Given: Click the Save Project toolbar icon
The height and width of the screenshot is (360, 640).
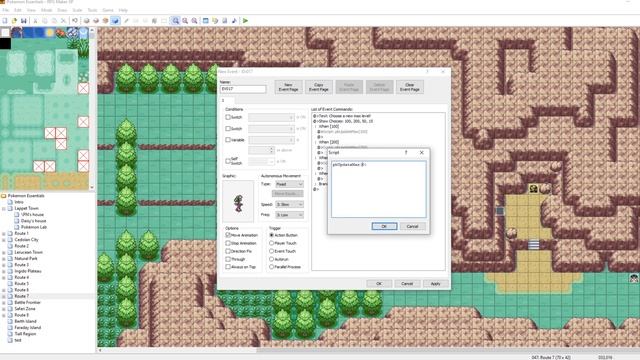Looking at the screenshot, I should [x=24, y=20].
